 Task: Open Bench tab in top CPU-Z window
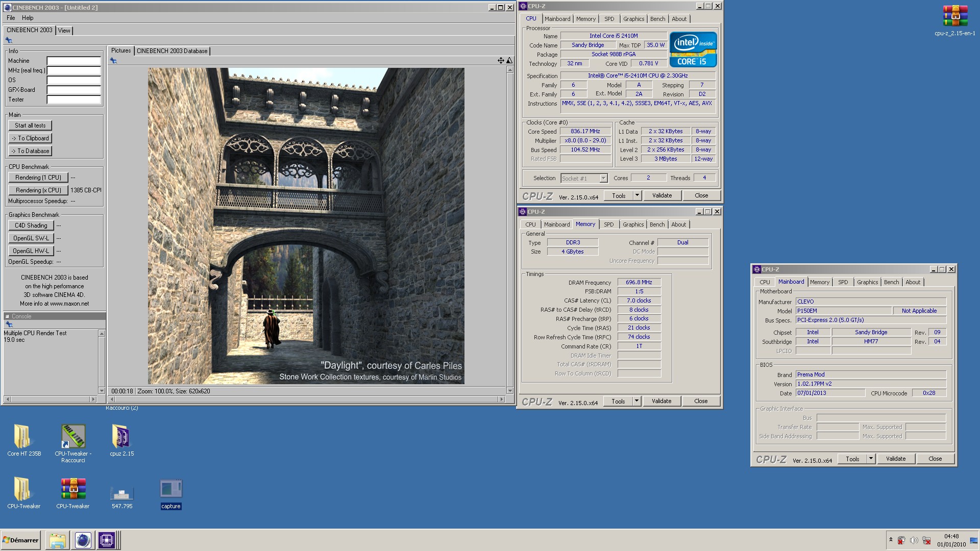(657, 19)
